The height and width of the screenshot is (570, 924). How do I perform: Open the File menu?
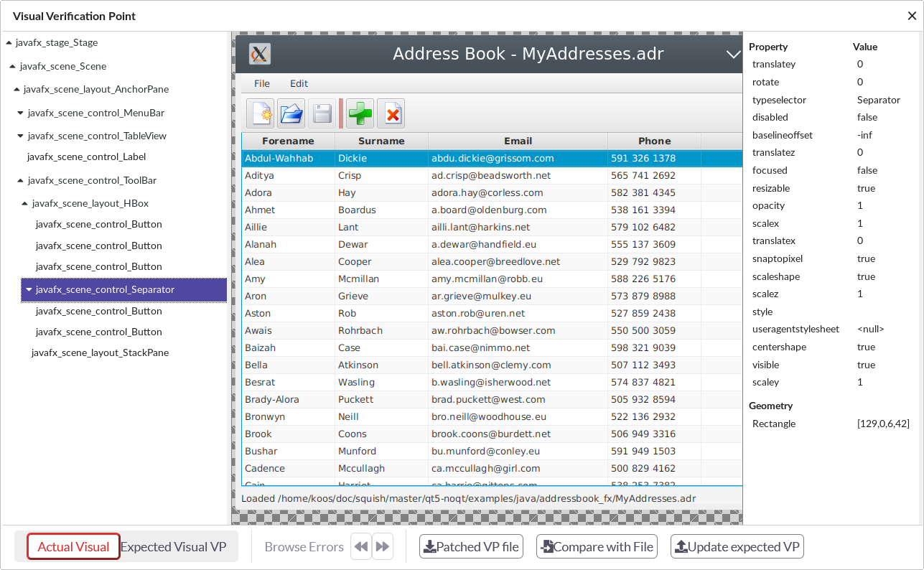[x=262, y=84]
